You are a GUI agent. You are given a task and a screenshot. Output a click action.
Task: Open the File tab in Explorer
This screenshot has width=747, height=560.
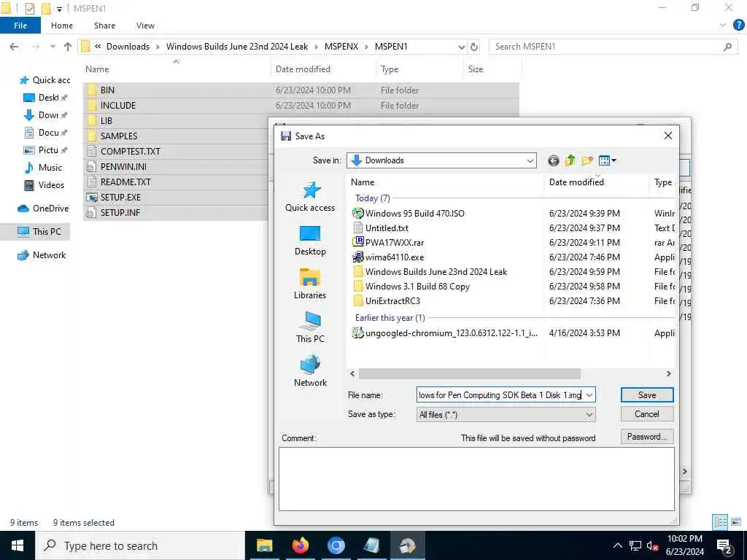click(20, 26)
